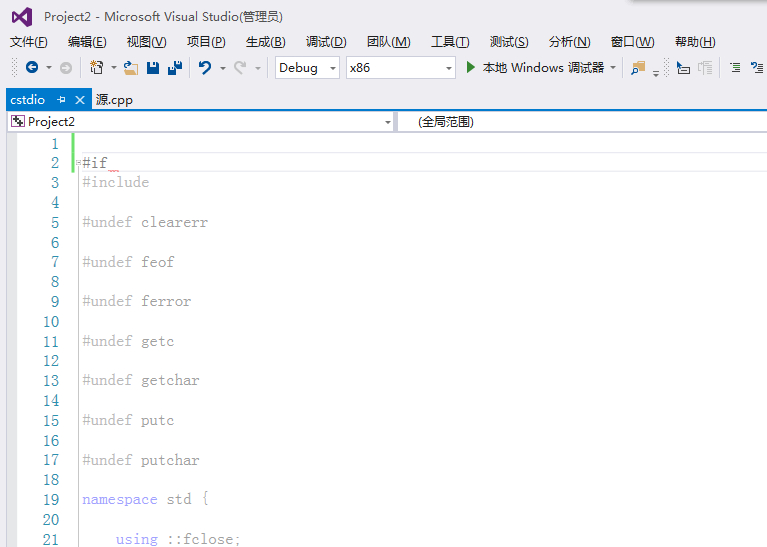767x547 pixels.
Task: Toggle the pin on the cstdio tab
Action: point(62,100)
